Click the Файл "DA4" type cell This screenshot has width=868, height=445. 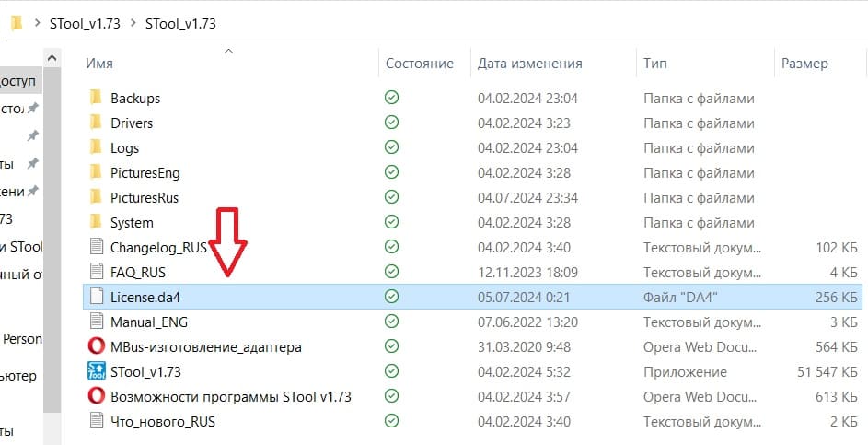(x=680, y=297)
